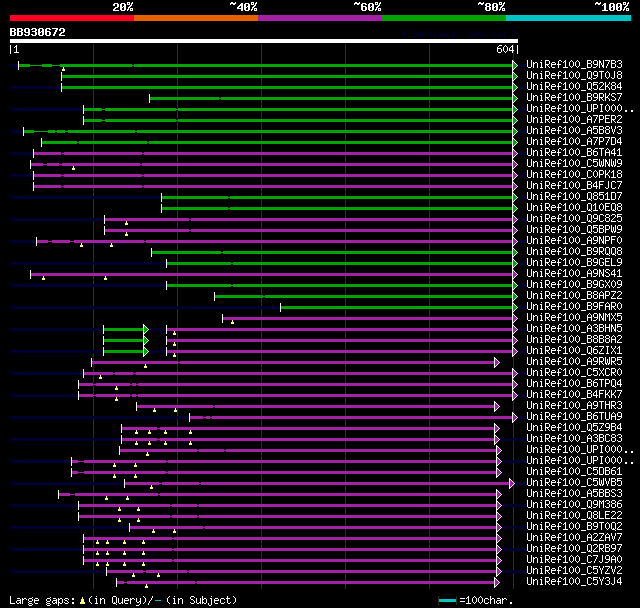Click the orange ~40% identity color segment
Viewport: 640px width, 608px height.
coord(196,18)
